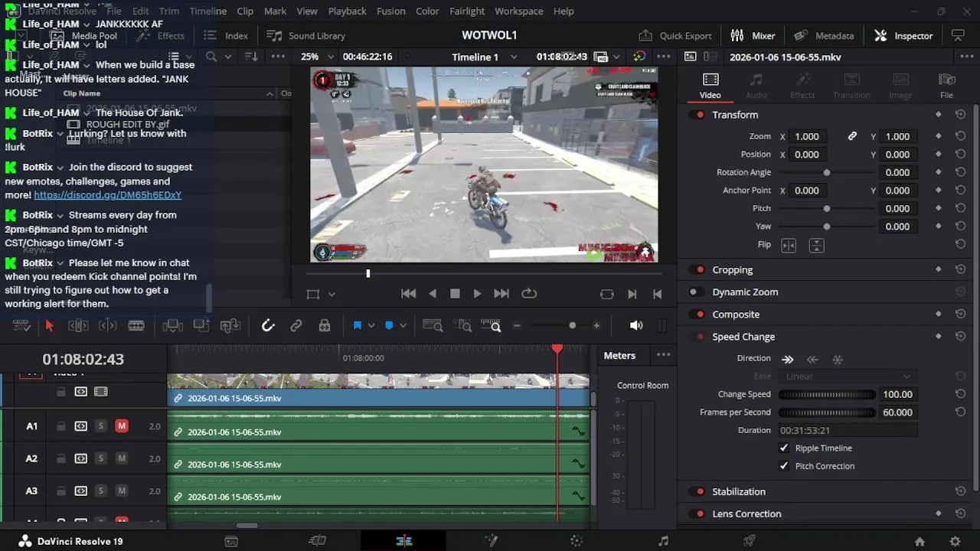Click the razor blade edit tool
The width and height of the screenshot is (980, 551).
point(136,326)
